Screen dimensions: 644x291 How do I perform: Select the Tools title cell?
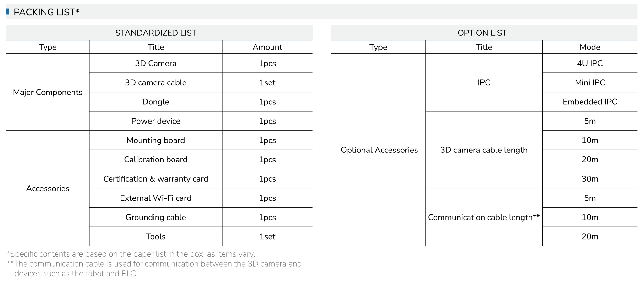point(156,236)
